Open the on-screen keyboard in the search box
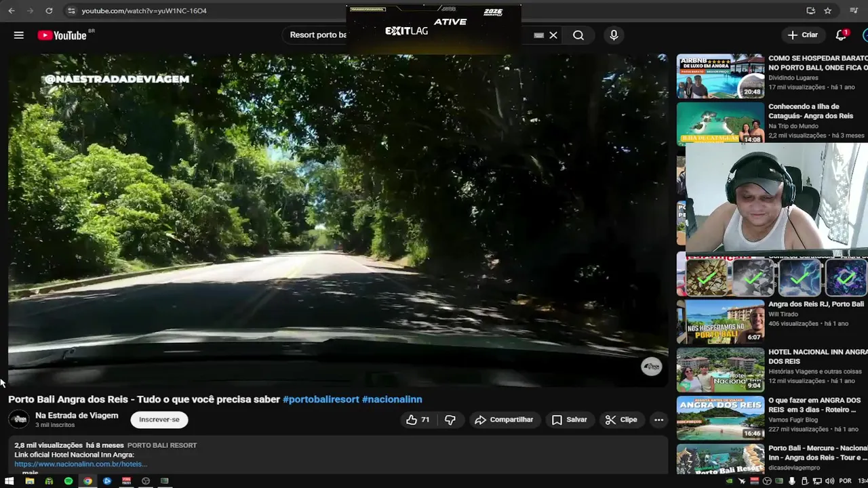The height and width of the screenshot is (488, 868). (x=539, y=35)
